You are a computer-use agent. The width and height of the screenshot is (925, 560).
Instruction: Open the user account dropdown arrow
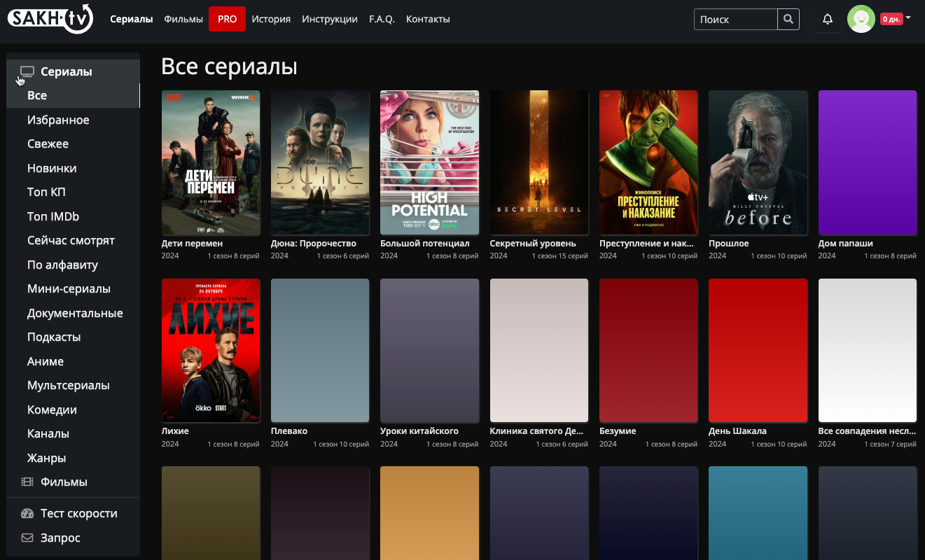point(908,18)
